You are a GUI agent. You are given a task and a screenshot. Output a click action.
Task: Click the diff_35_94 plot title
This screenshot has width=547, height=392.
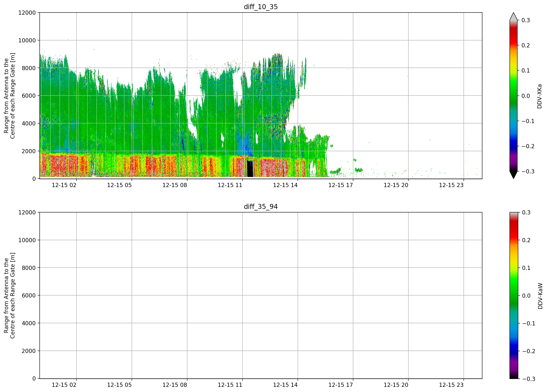coord(261,207)
